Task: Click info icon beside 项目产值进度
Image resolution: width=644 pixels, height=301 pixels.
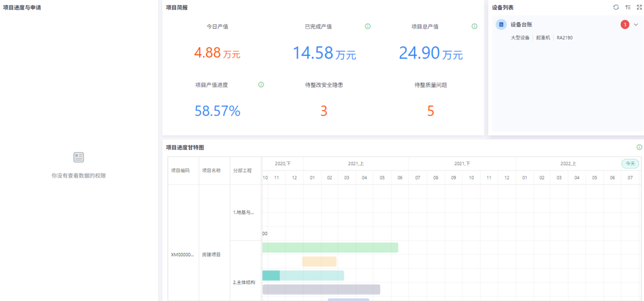Action: (261, 85)
